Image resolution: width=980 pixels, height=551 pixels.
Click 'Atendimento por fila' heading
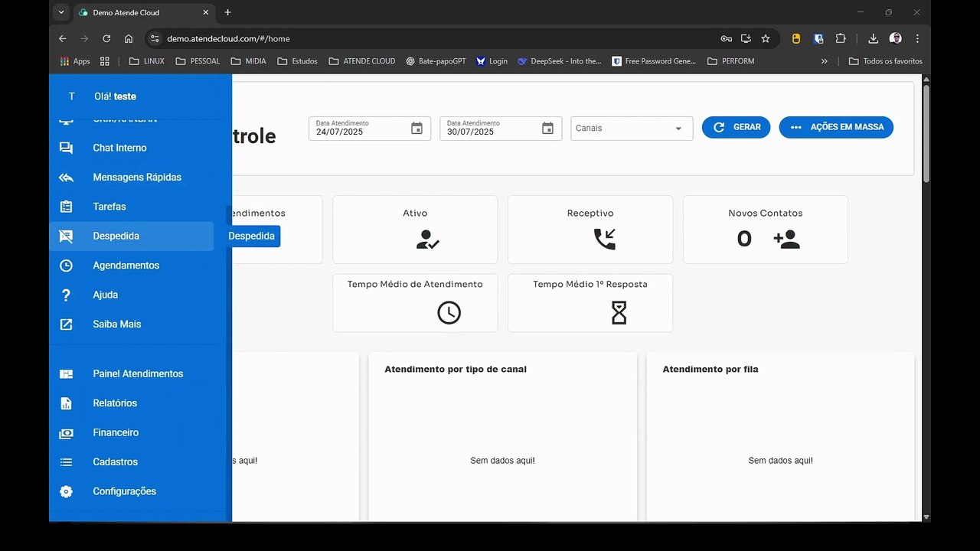(710, 369)
